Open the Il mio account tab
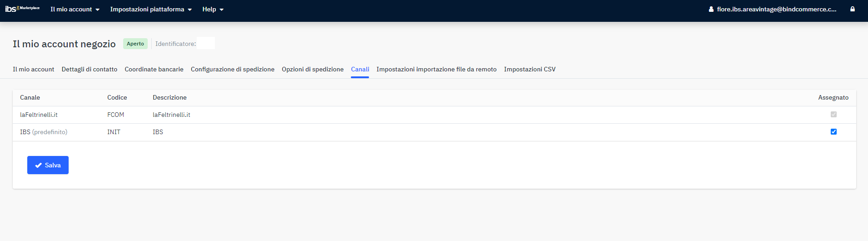This screenshot has width=868, height=241. 33,69
